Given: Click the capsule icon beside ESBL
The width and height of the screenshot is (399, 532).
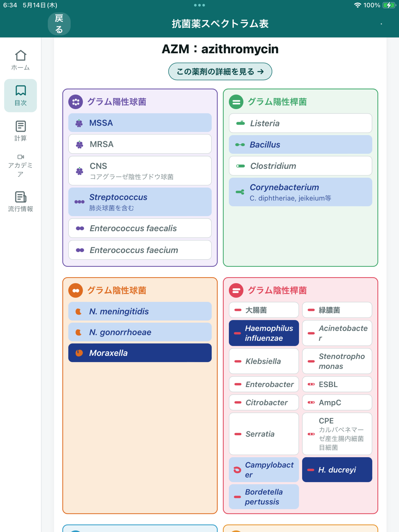Looking at the screenshot, I should point(311,384).
